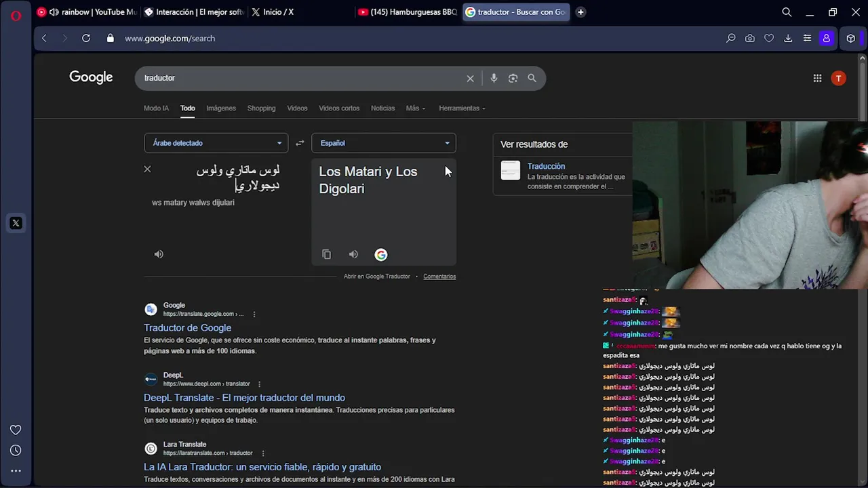Start voice search with the microphone
This screenshot has width=868, height=488.
(x=494, y=78)
